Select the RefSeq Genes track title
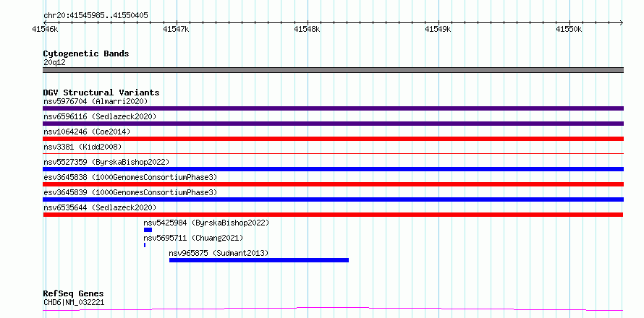This screenshot has height=318, width=644. (74, 294)
